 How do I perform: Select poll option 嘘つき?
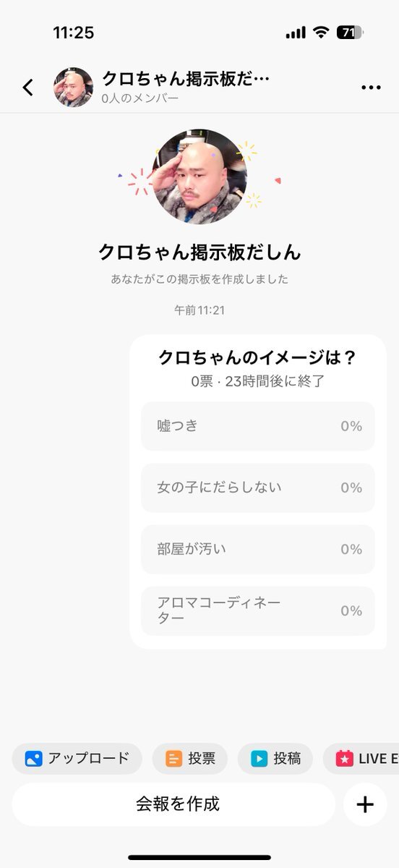pos(258,426)
